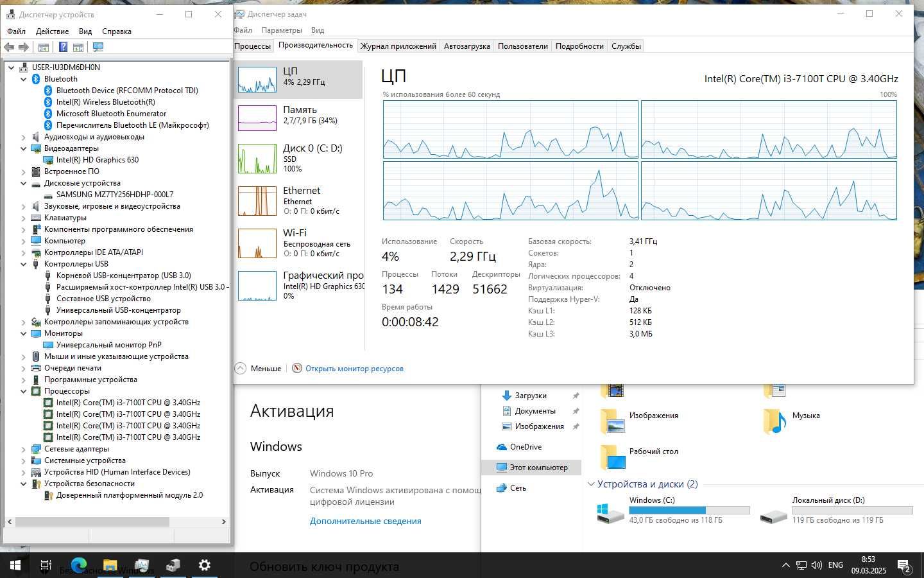924x578 pixels.
Task: Switch to the Журнал приложений tab
Action: tap(398, 46)
